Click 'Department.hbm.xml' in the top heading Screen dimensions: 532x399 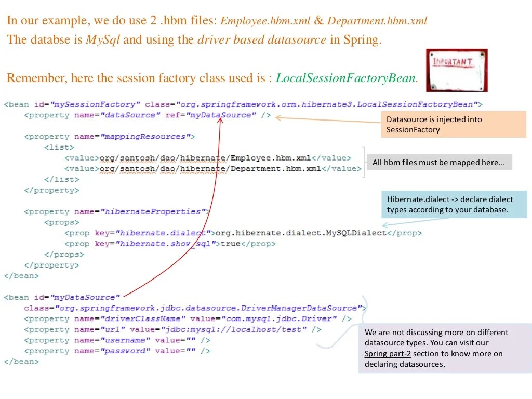click(x=377, y=21)
